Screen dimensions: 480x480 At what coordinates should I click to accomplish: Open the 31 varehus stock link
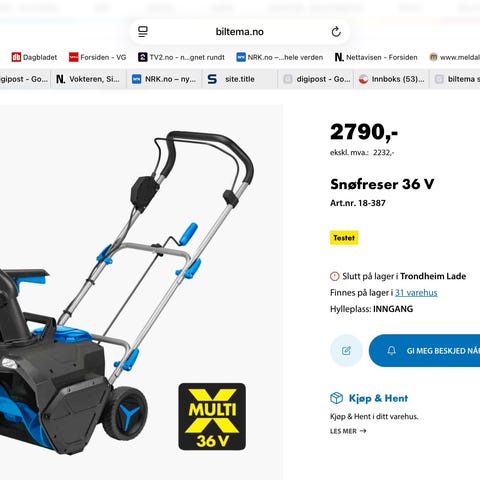tap(416, 293)
